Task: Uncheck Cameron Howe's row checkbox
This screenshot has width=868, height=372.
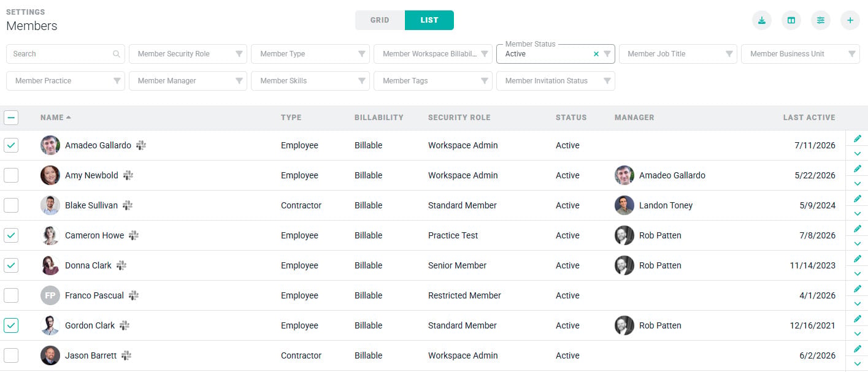Action: point(11,235)
